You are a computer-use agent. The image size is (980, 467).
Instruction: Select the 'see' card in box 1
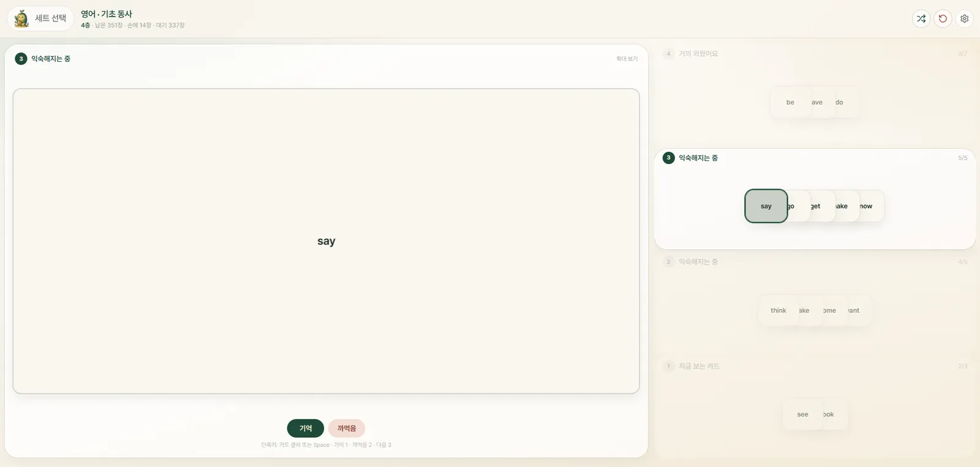pos(802,414)
